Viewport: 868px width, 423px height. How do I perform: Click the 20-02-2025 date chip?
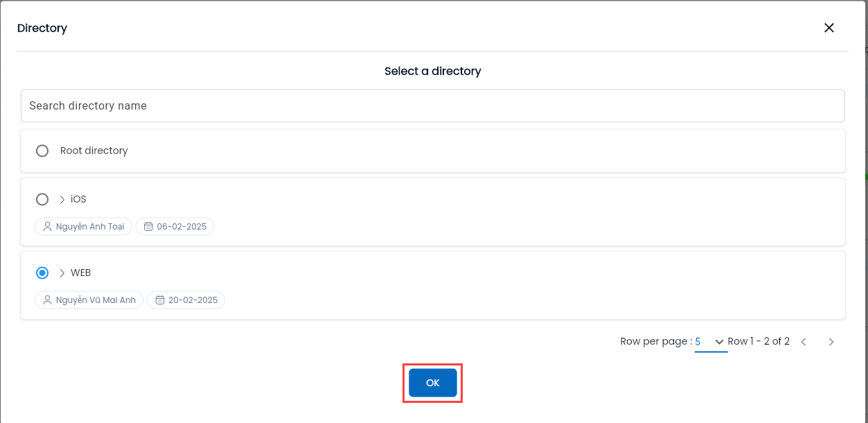(186, 300)
